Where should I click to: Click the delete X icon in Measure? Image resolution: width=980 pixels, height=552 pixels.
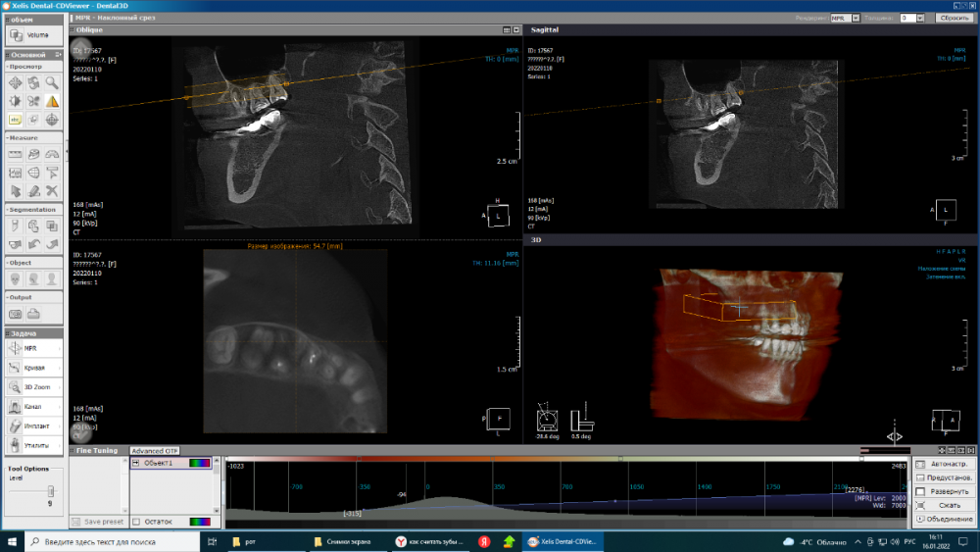(x=51, y=190)
